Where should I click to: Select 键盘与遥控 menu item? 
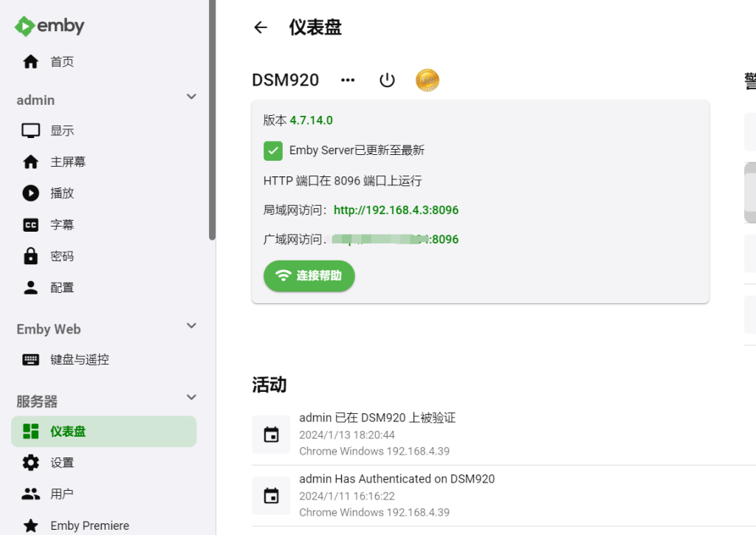[103, 359]
